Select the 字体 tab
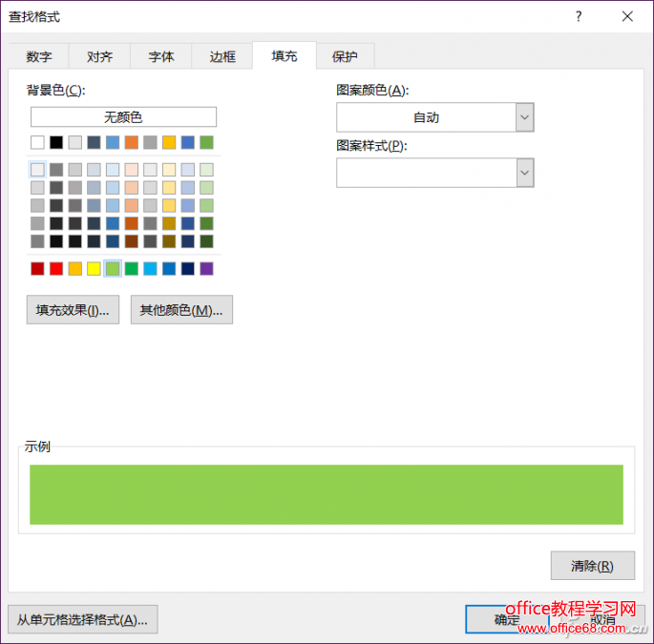 point(161,56)
